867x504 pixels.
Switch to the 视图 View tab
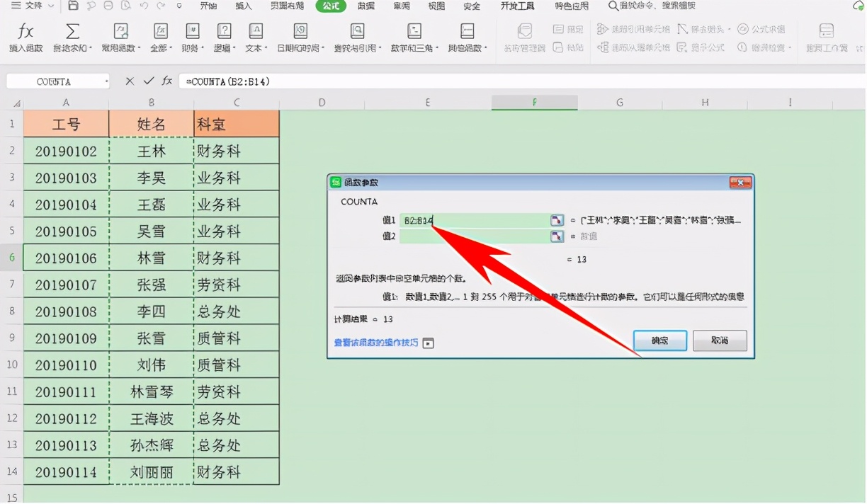436,6
